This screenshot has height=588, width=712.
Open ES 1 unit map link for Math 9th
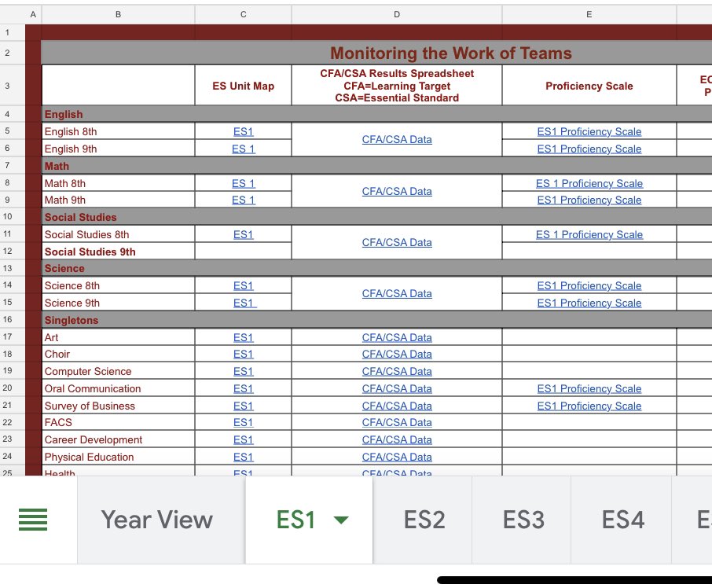244,200
